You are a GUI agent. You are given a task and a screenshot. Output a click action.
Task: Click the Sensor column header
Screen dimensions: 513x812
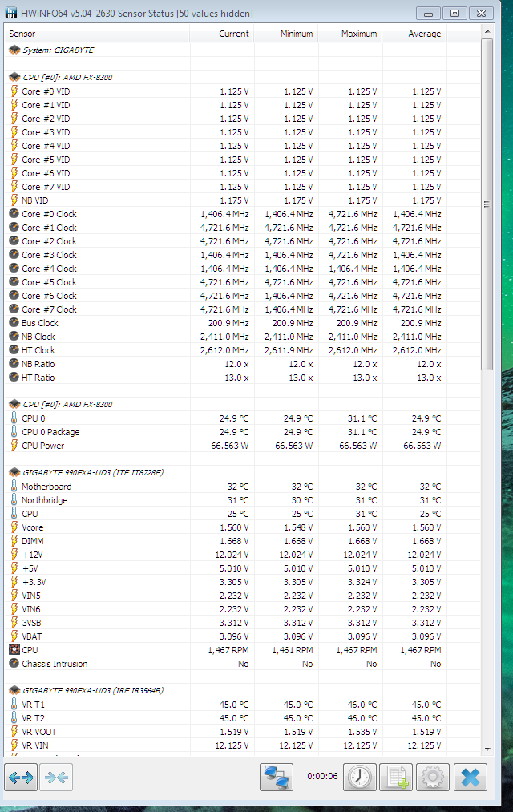tap(97, 34)
